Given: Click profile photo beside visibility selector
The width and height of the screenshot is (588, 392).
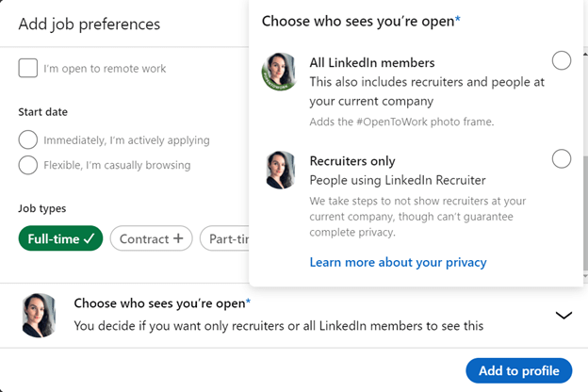Looking at the screenshot, I should coord(40,315).
